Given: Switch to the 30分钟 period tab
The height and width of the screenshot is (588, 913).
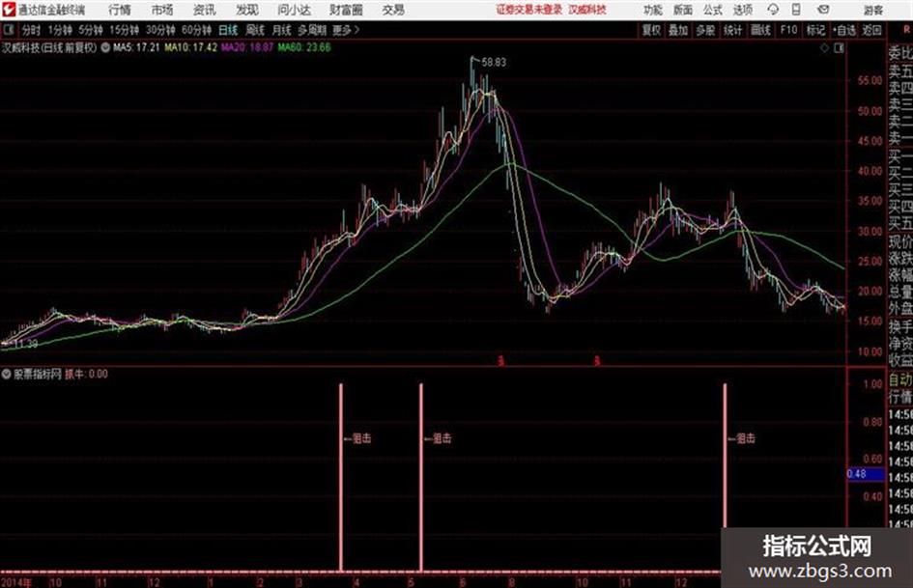Looking at the screenshot, I should 160,30.
